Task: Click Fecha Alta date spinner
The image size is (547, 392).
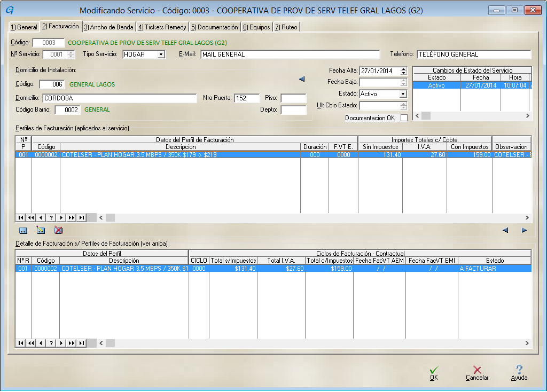Action: (404, 71)
